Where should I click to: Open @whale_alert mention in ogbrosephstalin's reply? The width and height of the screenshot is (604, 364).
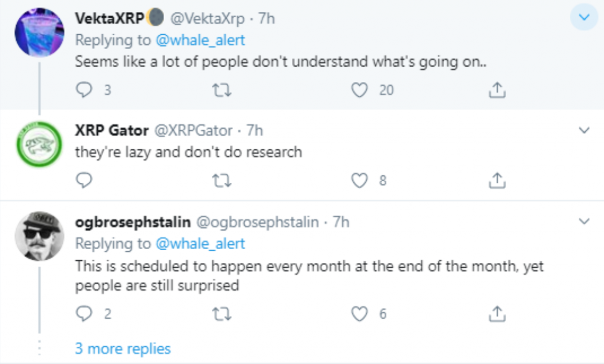pyautogui.click(x=201, y=244)
